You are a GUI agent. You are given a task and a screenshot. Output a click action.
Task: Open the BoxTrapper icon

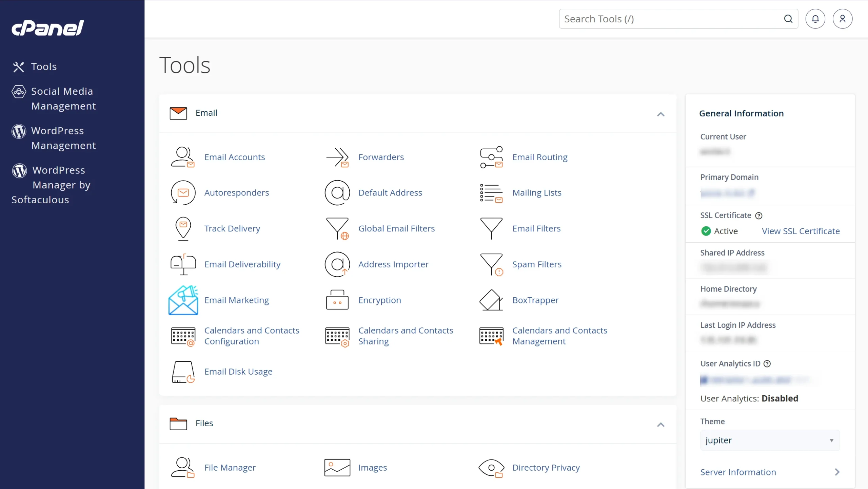pyautogui.click(x=491, y=300)
